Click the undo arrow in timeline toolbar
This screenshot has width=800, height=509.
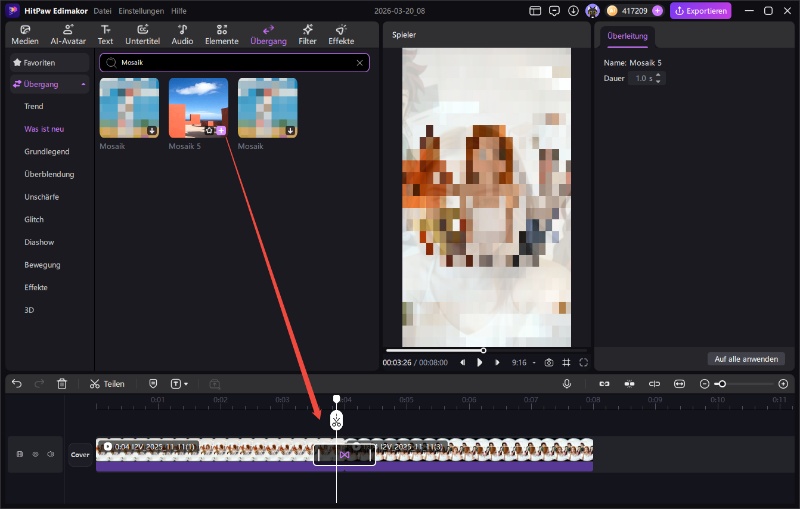(15, 384)
